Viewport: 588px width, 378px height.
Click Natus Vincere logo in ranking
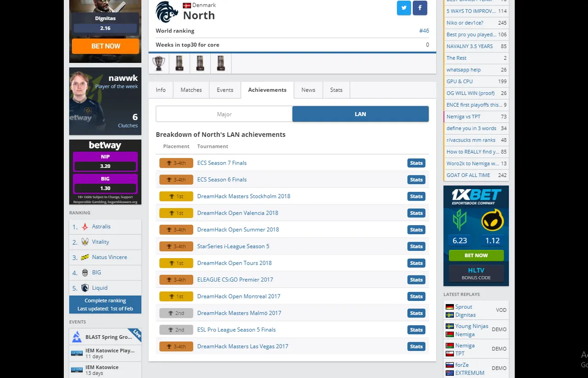click(85, 257)
